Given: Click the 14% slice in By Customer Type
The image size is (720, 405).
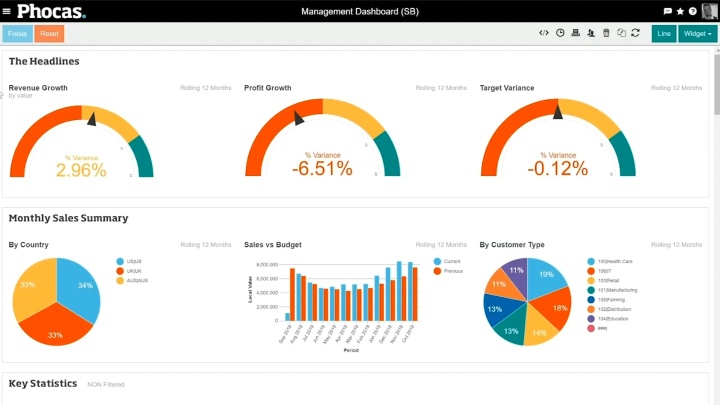Looking at the screenshot, I should pyautogui.click(x=540, y=328).
